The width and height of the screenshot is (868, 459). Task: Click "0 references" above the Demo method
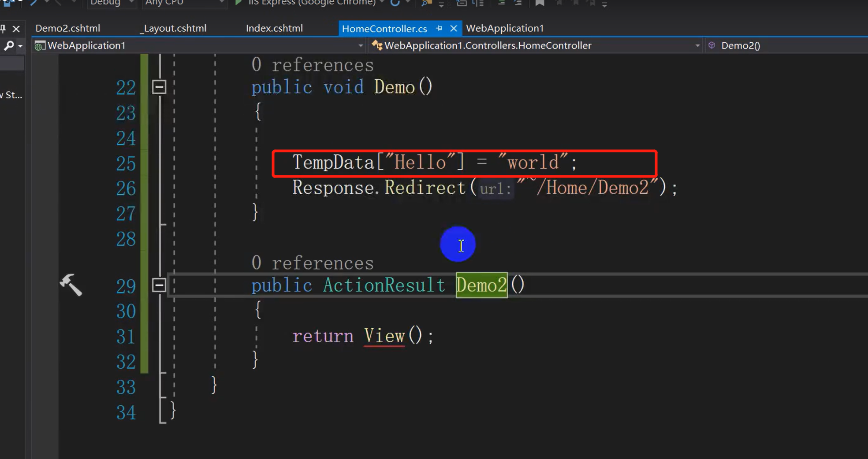click(x=313, y=65)
